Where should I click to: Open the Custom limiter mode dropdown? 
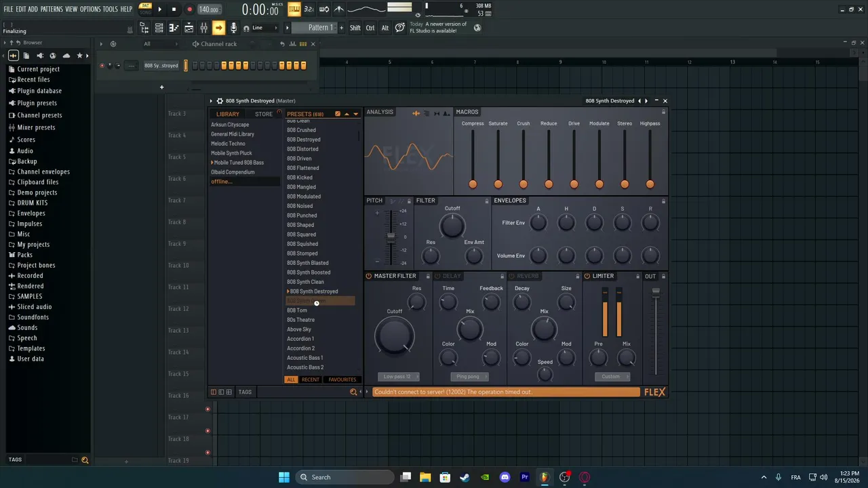tap(612, 377)
